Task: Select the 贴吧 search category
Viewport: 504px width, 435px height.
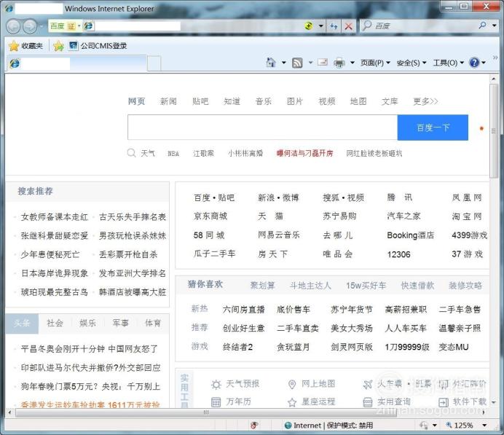Action: (x=200, y=101)
